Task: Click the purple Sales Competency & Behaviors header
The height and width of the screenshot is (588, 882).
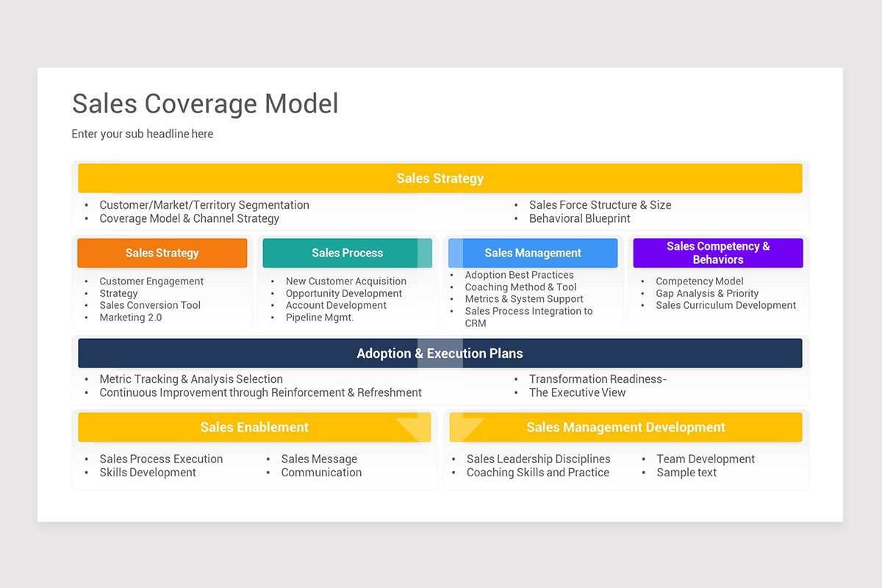Action: coord(717,252)
